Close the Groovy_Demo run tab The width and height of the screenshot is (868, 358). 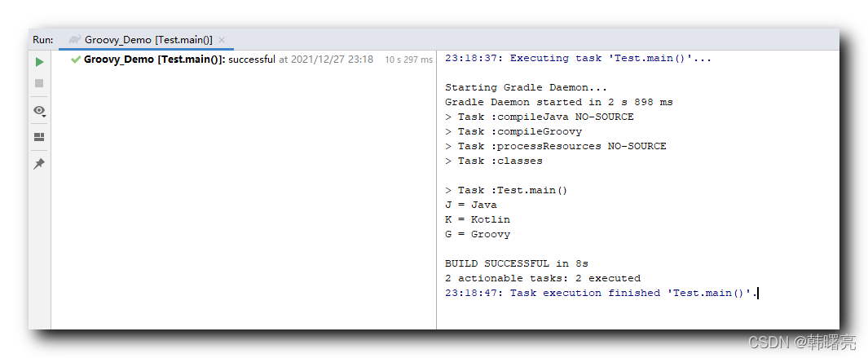(x=222, y=39)
